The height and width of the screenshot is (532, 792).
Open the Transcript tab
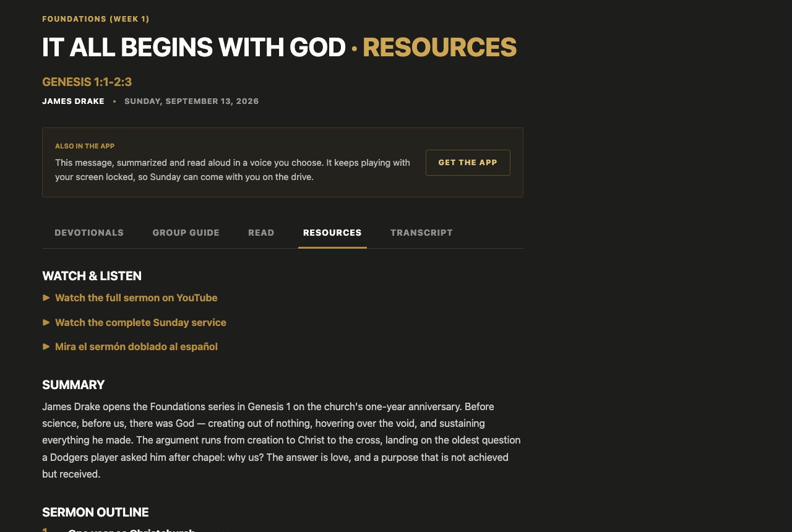421,233
